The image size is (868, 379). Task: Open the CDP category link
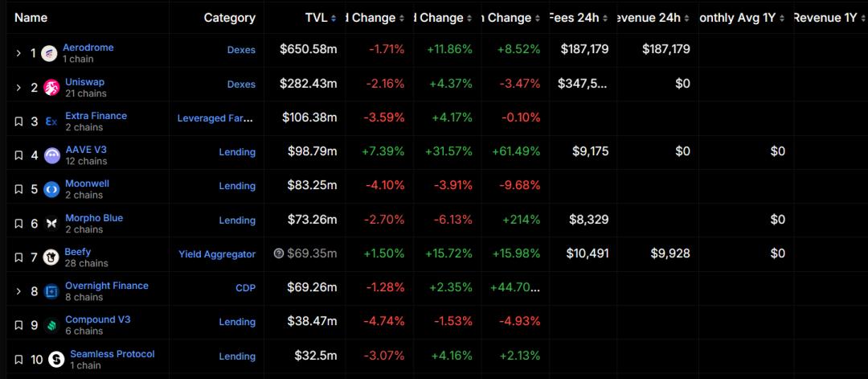245,288
